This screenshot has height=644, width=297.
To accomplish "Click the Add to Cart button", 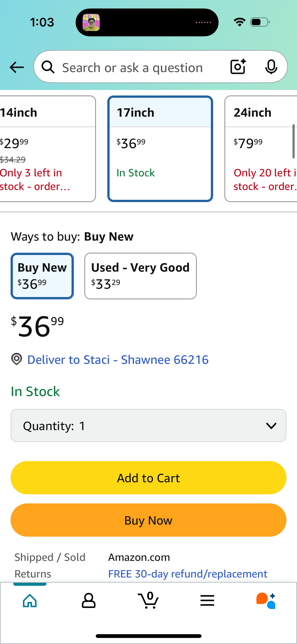I will [x=148, y=478].
